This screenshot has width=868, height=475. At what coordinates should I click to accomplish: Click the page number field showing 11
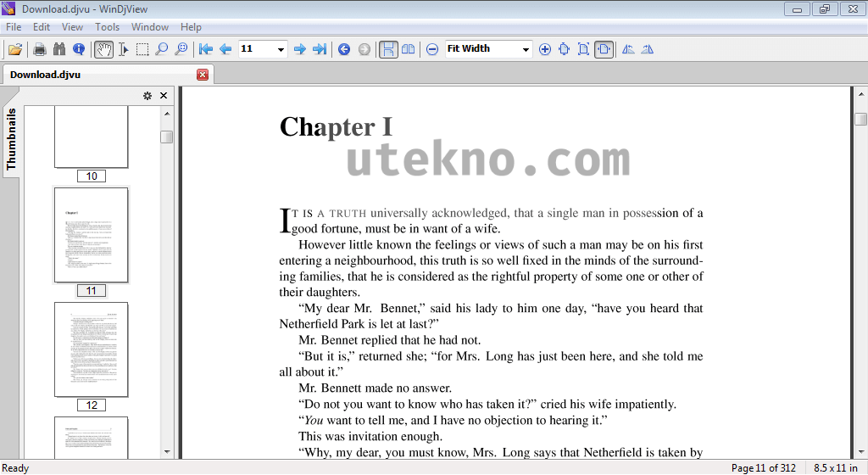coord(257,49)
